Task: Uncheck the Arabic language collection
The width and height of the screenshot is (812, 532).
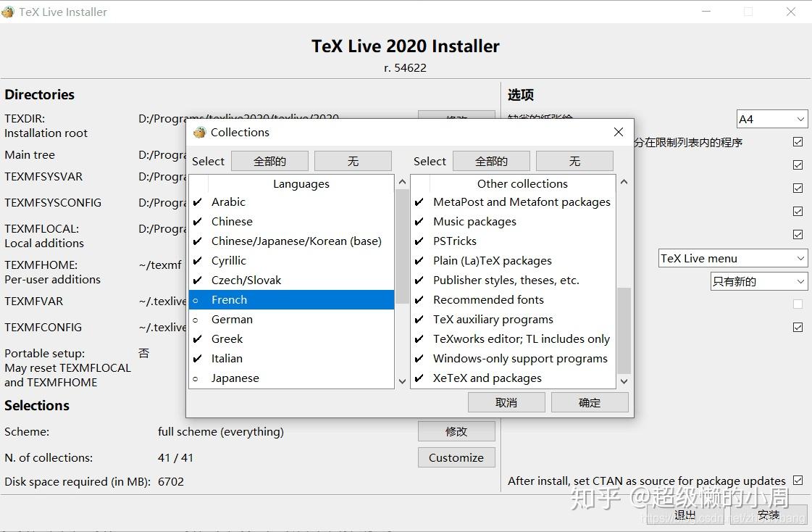Action: [x=198, y=201]
